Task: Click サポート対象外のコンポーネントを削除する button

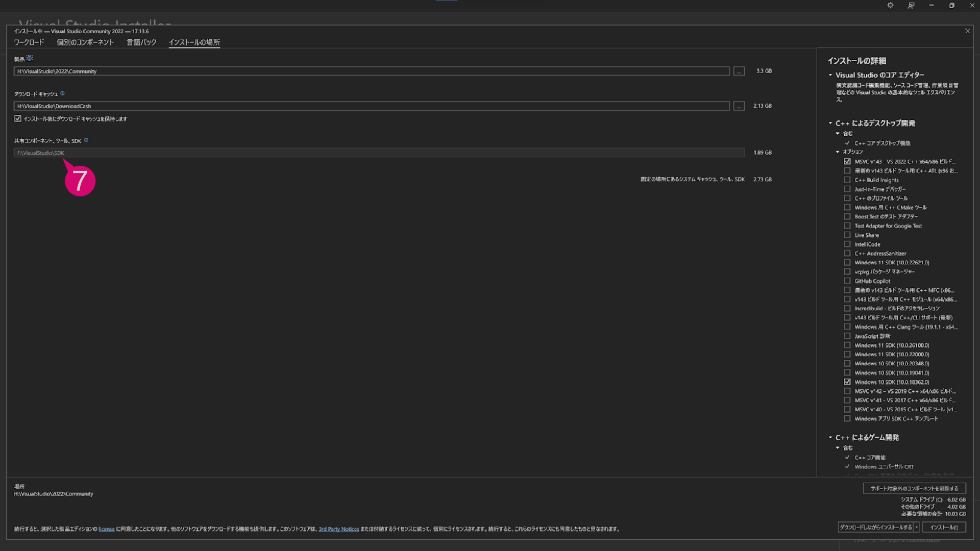Action: [914, 488]
